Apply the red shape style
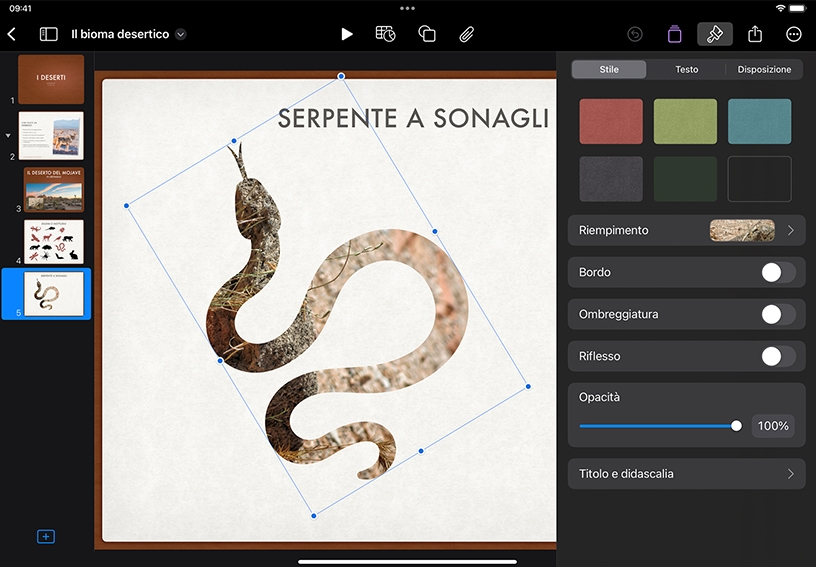816x567 pixels. point(611,121)
